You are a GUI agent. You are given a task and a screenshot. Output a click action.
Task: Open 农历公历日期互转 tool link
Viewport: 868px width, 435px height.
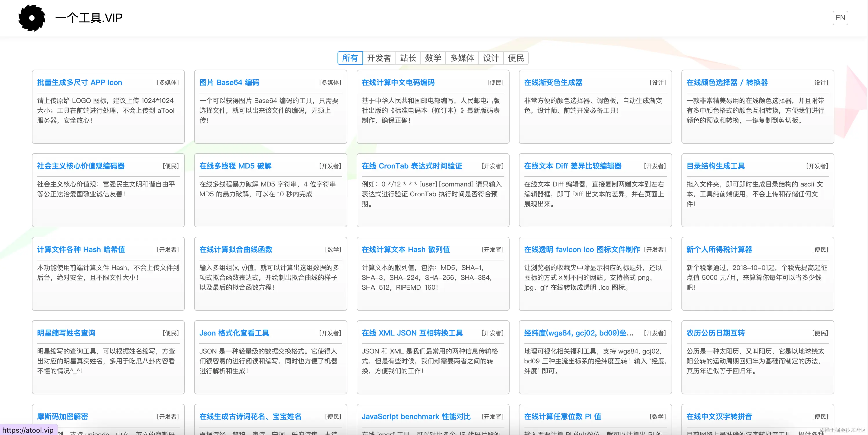pos(715,333)
